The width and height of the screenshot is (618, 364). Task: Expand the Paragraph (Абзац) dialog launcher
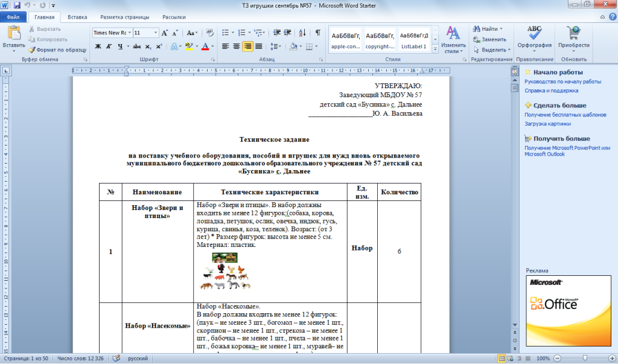pyautogui.click(x=321, y=60)
